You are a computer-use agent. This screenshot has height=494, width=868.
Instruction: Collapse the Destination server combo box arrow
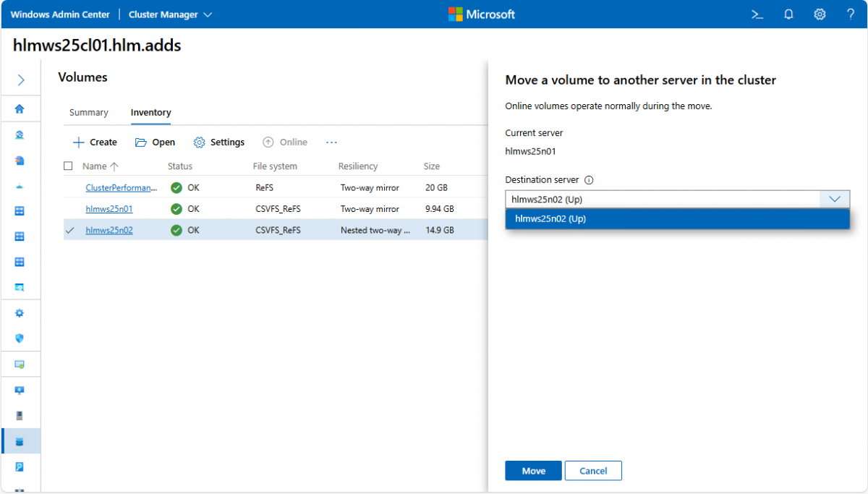click(835, 199)
